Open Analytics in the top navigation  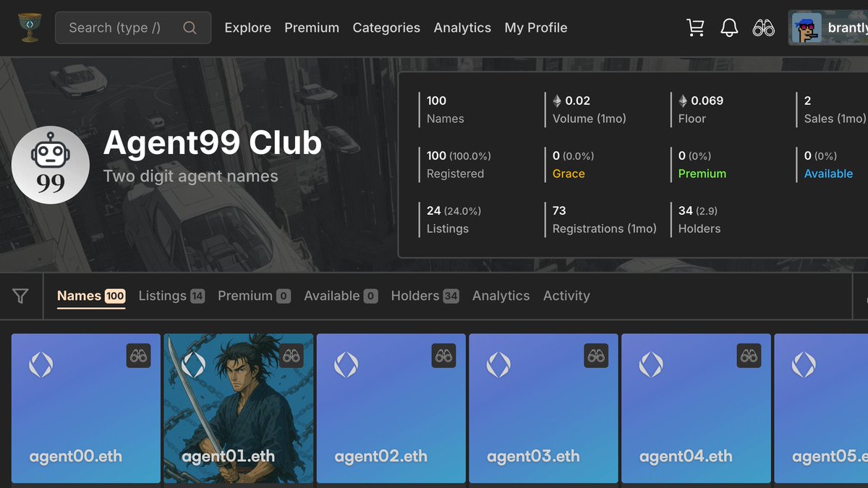click(x=462, y=27)
